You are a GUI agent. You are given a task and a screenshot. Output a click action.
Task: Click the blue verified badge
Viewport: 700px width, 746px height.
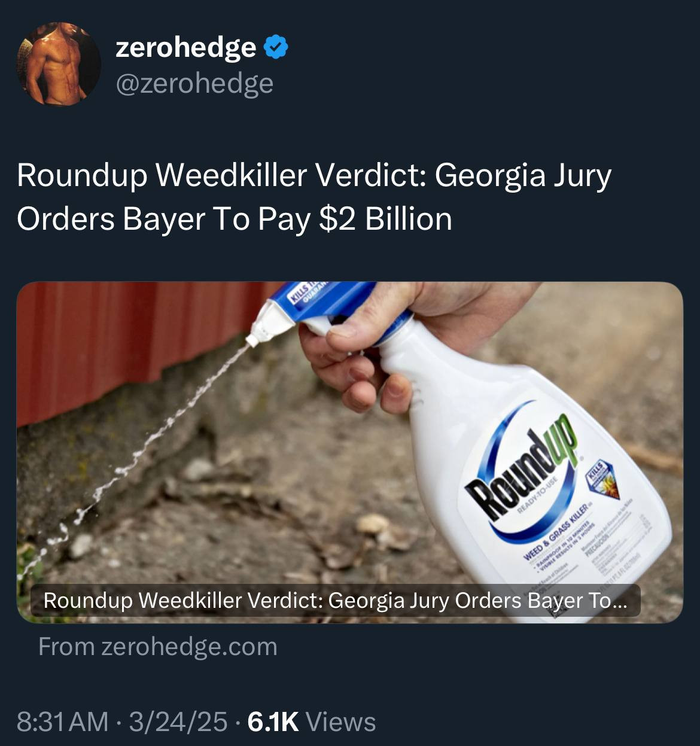(276, 47)
